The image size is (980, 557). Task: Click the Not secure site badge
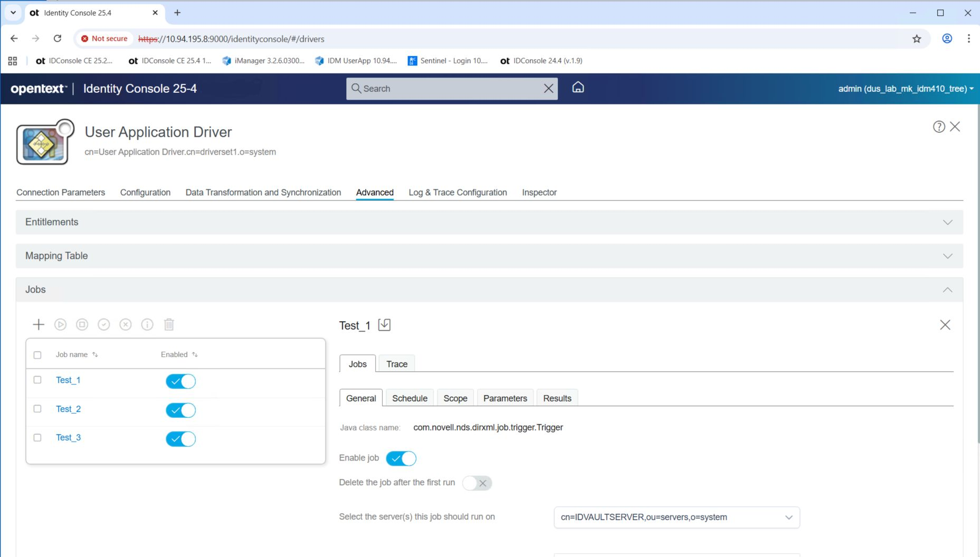pos(104,39)
